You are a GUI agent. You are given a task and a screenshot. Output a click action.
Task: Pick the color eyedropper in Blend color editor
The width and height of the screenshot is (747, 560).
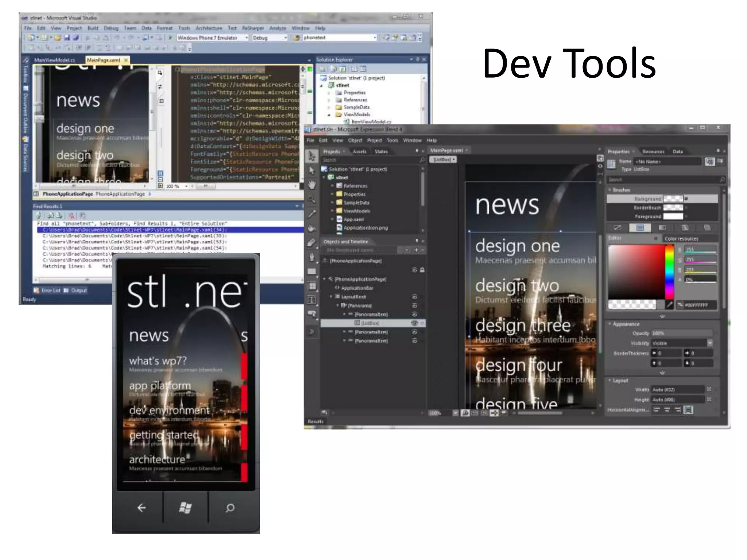669,304
